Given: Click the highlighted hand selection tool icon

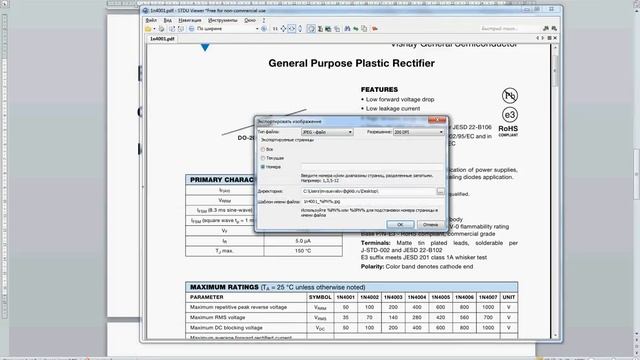Looking at the screenshot, I should (311, 29).
